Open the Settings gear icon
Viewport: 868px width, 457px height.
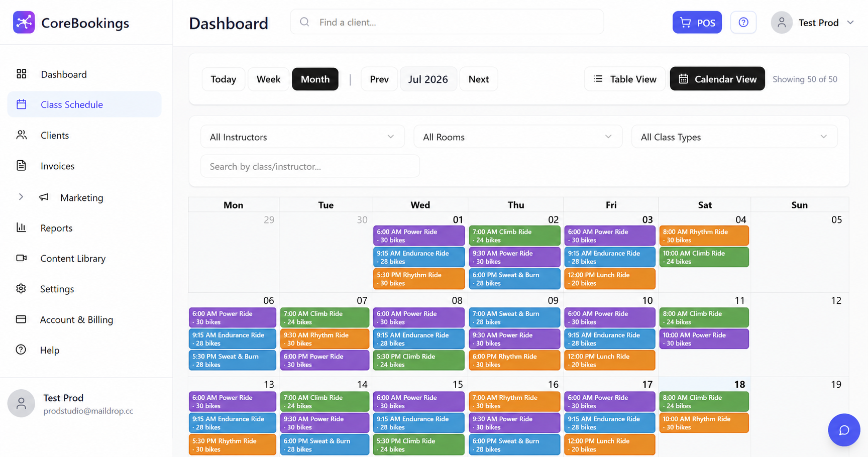tap(21, 289)
